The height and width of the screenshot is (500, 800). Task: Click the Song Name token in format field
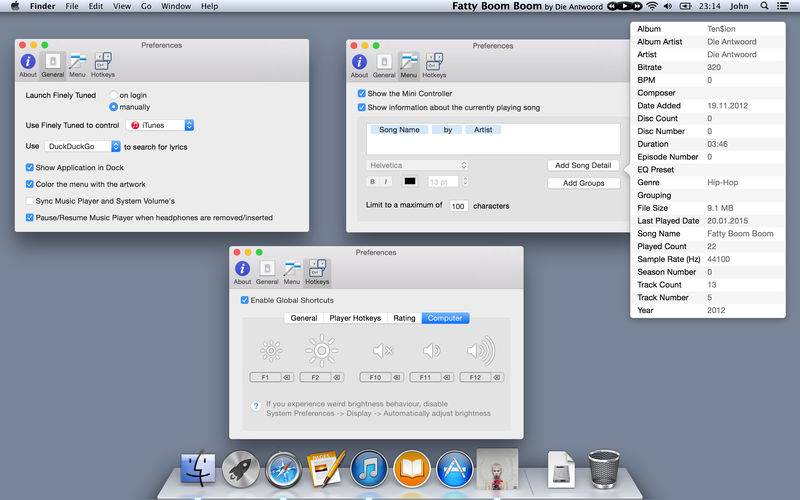pos(399,130)
